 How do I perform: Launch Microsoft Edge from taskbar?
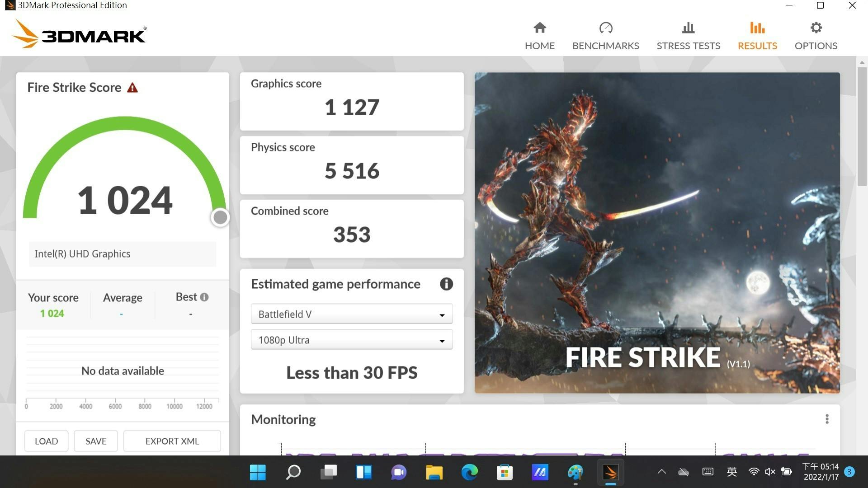tap(469, 472)
